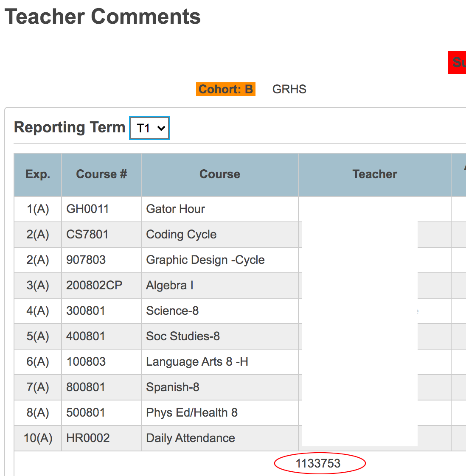
Task: Select the Science-8 course cell
Action: click(x=220, y=311)
